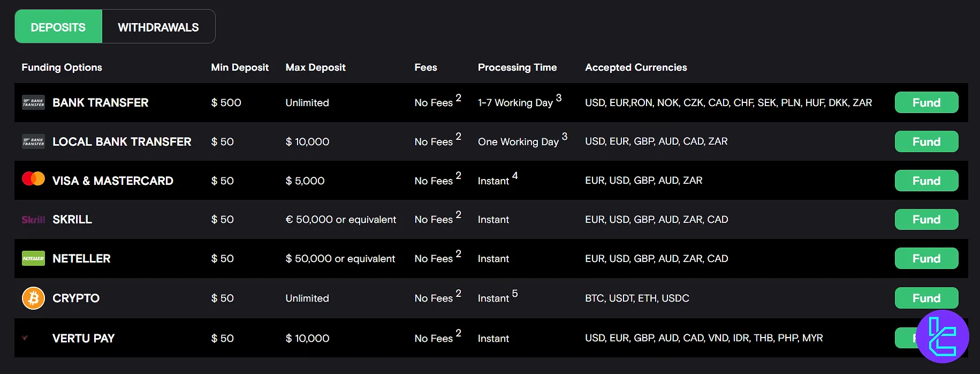Switch to the Withdrawals tab
Screen dimensions: 980x374
click(158, 27)
